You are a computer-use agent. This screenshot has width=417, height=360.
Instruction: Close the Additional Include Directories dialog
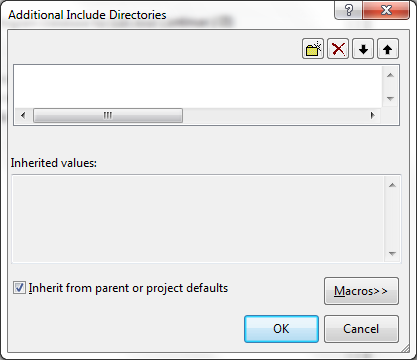[386, 10]
